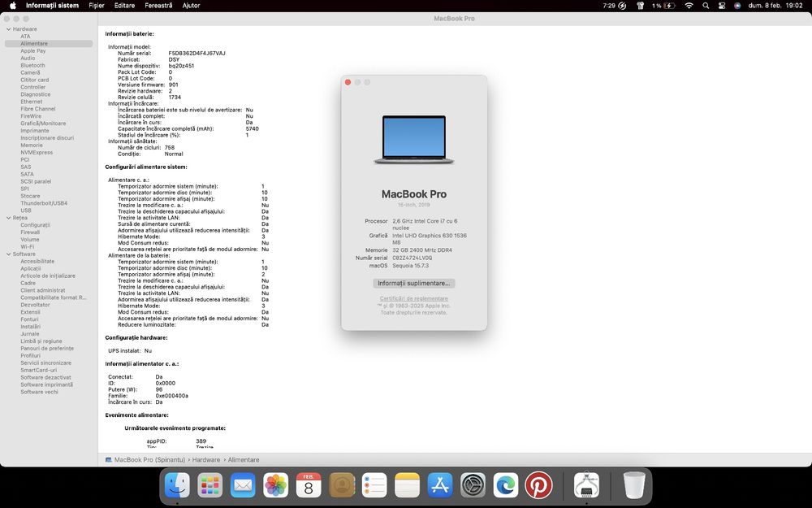This screenshot has height=508, width=812.
Task: Click the menu bar icon left of battery percentage
Action: (640, 6)
